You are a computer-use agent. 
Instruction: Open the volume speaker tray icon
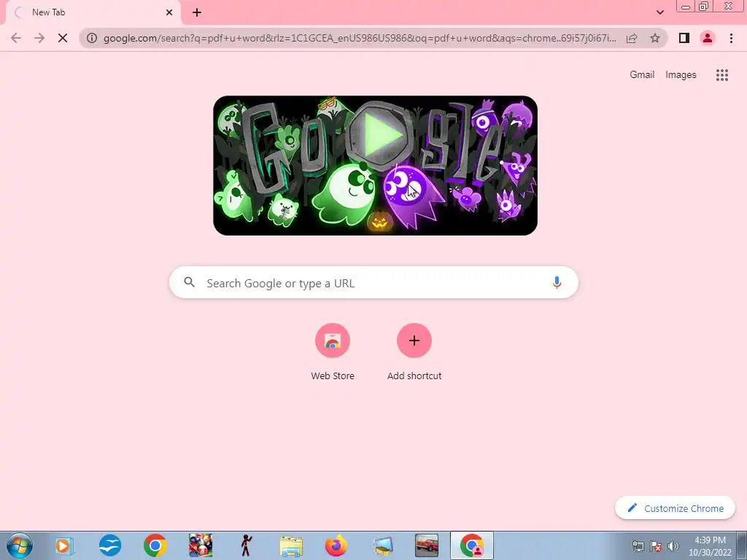(673, 546)
